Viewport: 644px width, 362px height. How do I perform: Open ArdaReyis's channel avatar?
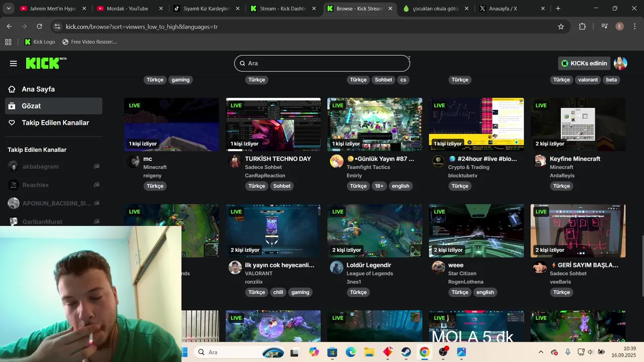[x=540, y=161]
